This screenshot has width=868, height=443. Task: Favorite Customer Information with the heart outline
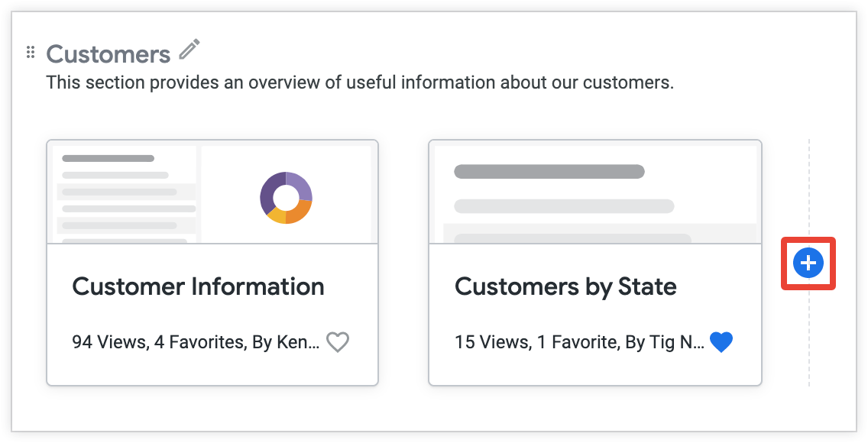(x=337, y=342)
